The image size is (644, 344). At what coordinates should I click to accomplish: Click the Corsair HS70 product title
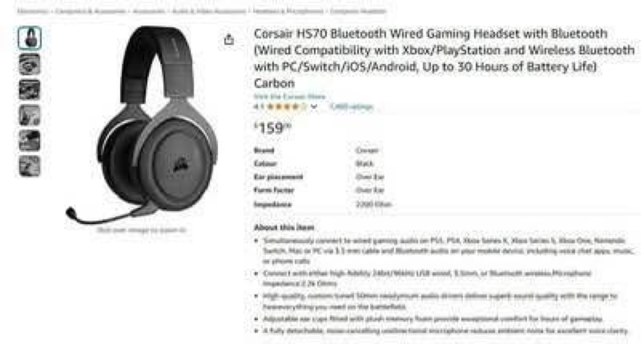(444, 59)
